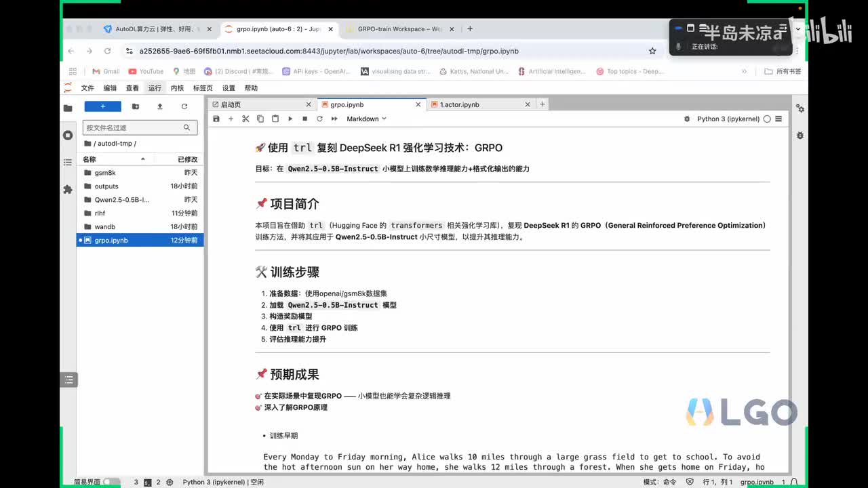Open the extension manager puzzle icon
This screenshot has width=868, height=488.
coord(68,189)
